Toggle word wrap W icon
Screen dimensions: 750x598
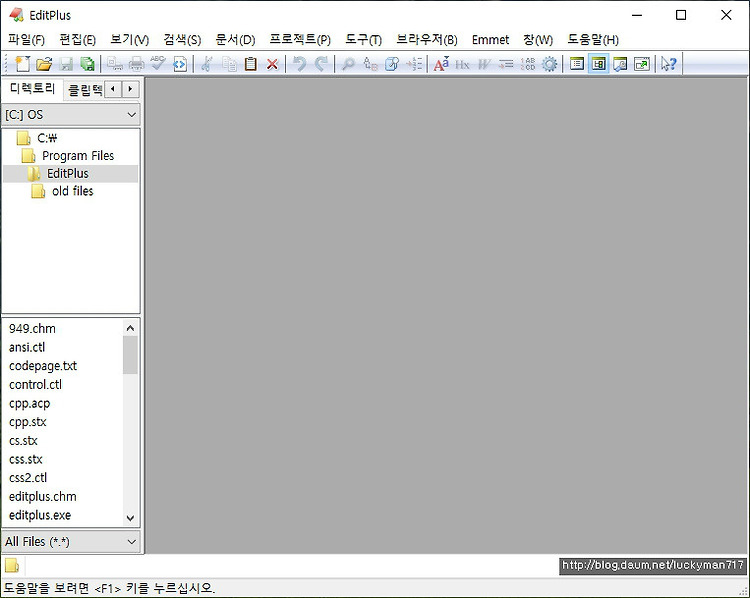(484, 64)
